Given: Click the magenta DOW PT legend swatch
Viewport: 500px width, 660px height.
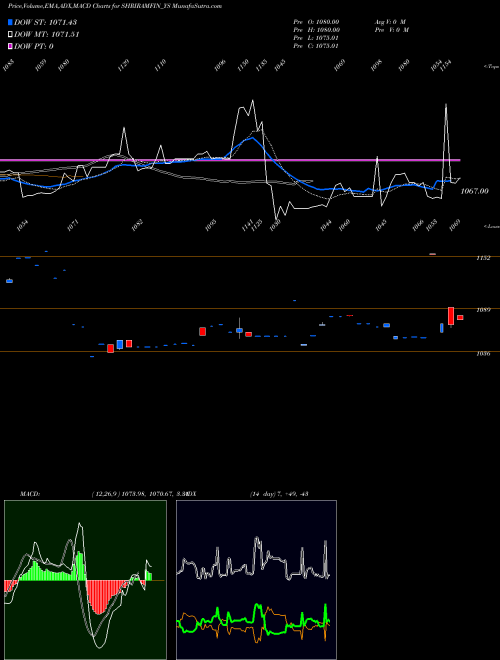Looking at the screenshot, I should coord(10,46).
